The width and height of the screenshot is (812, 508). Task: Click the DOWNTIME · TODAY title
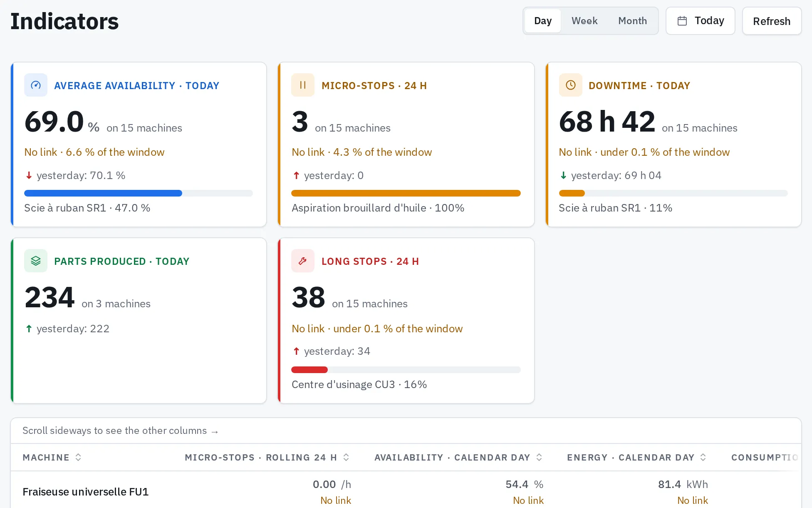[639, 85]
